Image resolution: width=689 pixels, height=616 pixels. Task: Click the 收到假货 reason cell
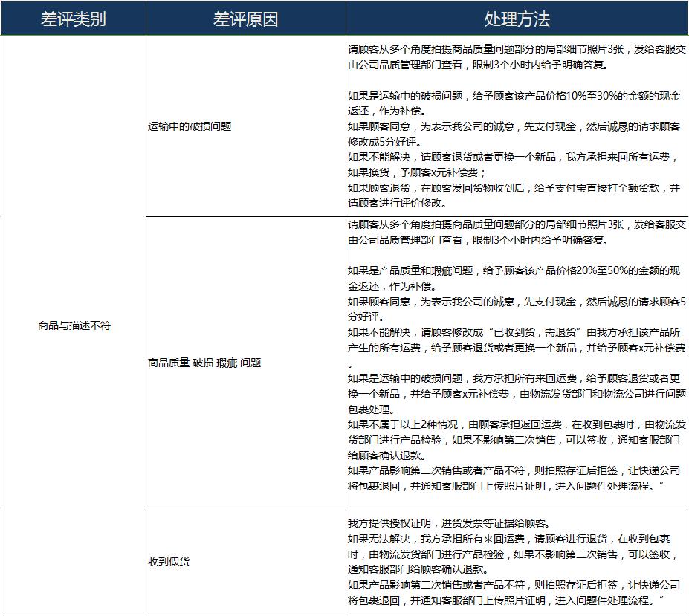click(x=169, y=562)
